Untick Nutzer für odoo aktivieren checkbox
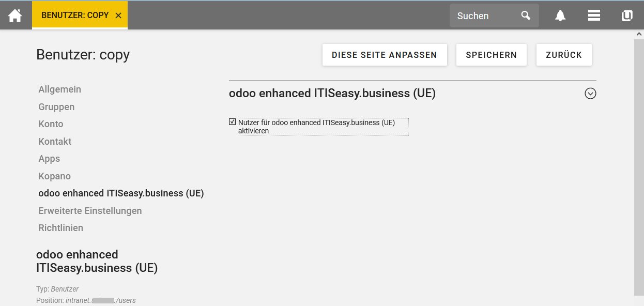The width and height of the screenshot is (644, 306). pyautogui.click(x=233, y=122)
